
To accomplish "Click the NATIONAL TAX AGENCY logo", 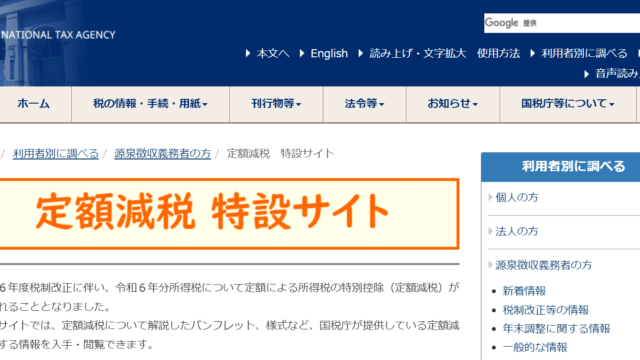I will pyautogui.click(x=58, y=35).
